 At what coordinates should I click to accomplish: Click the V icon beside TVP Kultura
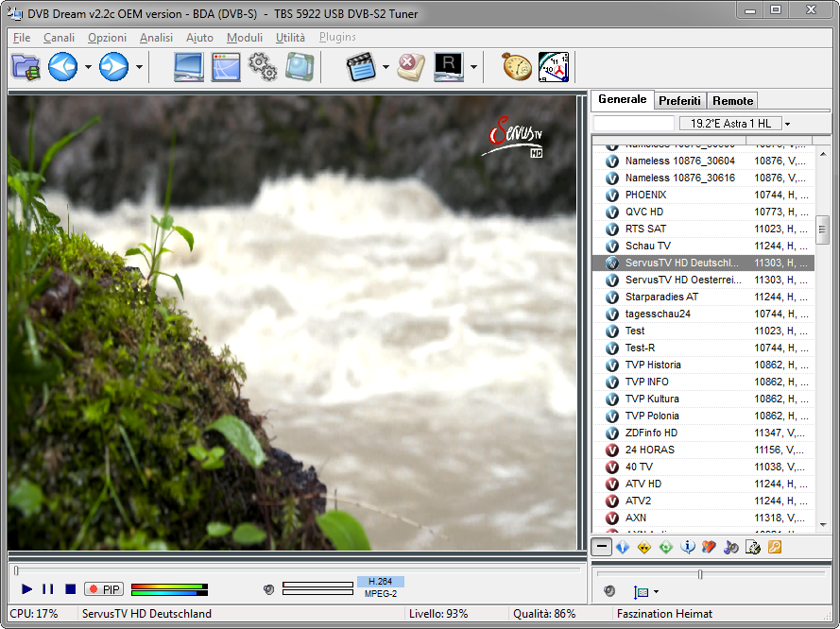click(611, 399)
